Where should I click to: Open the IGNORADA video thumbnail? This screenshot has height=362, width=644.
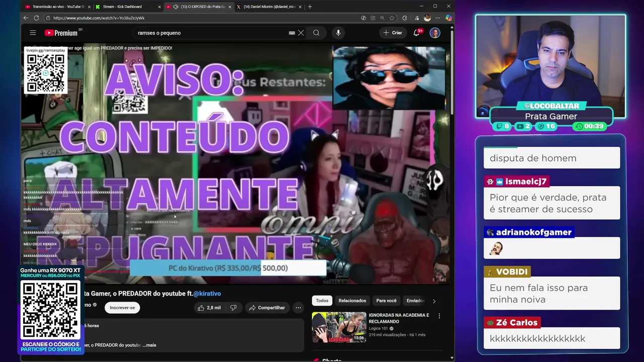339,327
